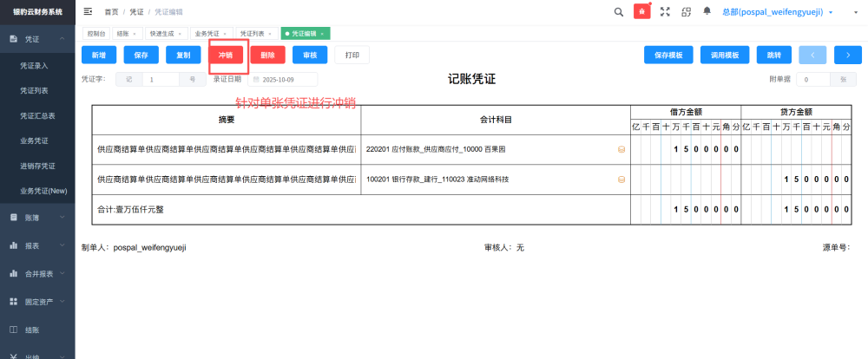
Task: Open 业务凭证 in sidebar
Action: pyautogui.click(x=37, y=141)
